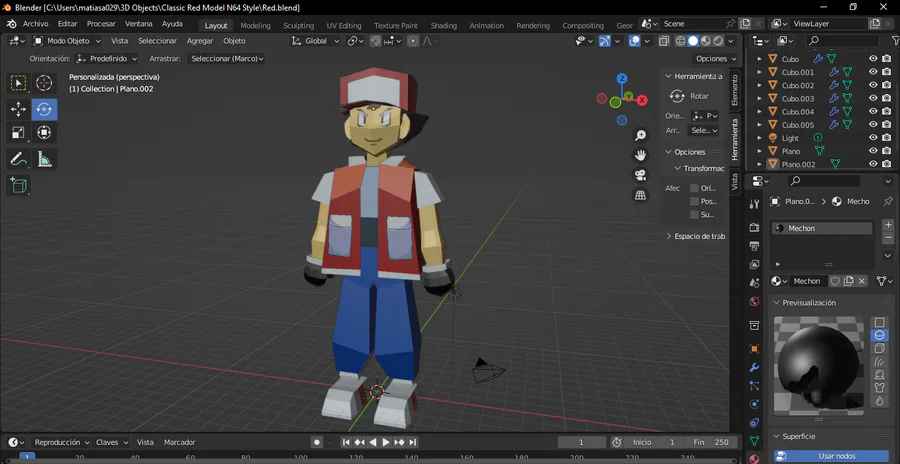This screenshot has width=900, height=464.
Task: Hide the Light object in viewport
Action: [x=873, y=137]
